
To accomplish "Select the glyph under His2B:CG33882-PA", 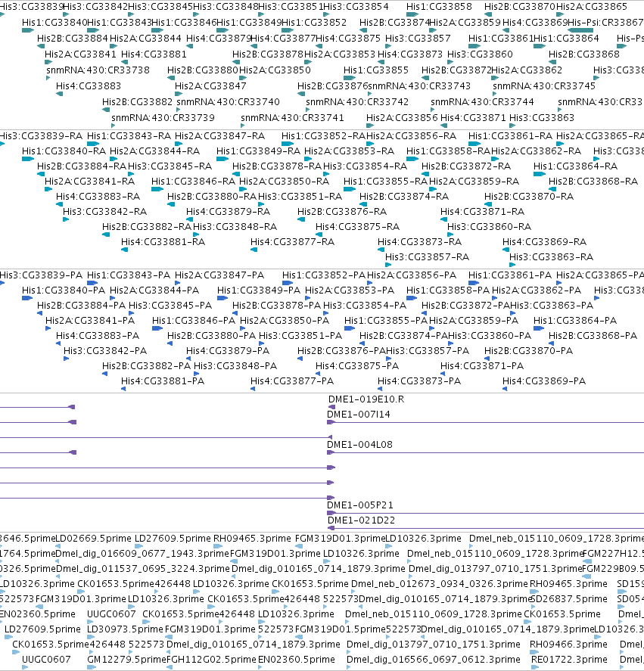I will tap(105, 374).
